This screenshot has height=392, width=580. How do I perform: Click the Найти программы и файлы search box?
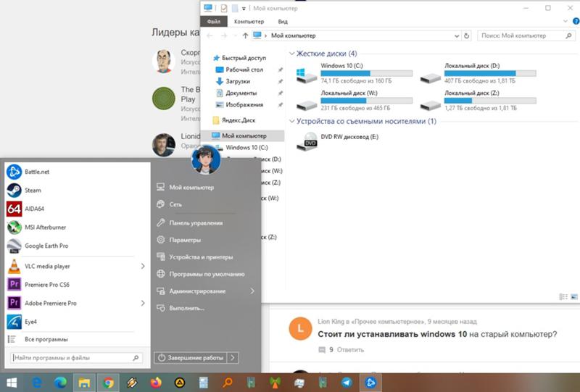(x=76, y=358)
